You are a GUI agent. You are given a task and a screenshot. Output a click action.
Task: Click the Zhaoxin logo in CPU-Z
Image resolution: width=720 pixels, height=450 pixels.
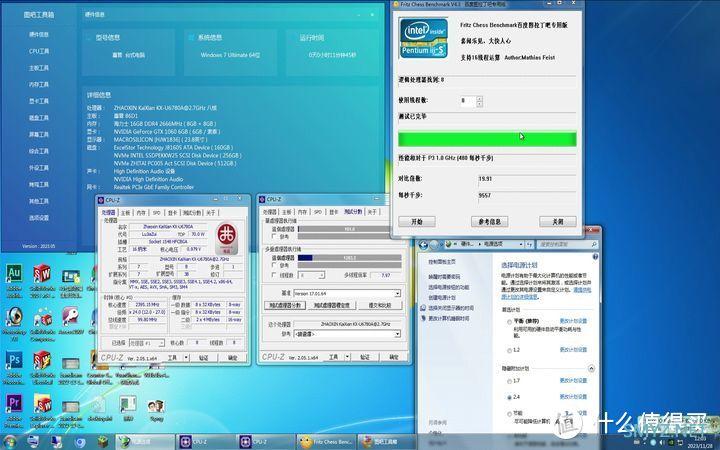227,238
